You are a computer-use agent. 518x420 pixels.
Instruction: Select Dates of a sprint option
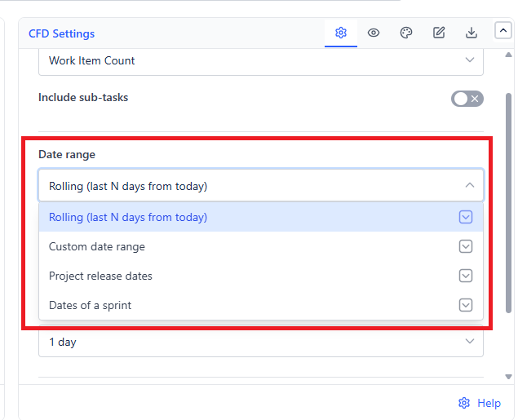coord(261,305)
